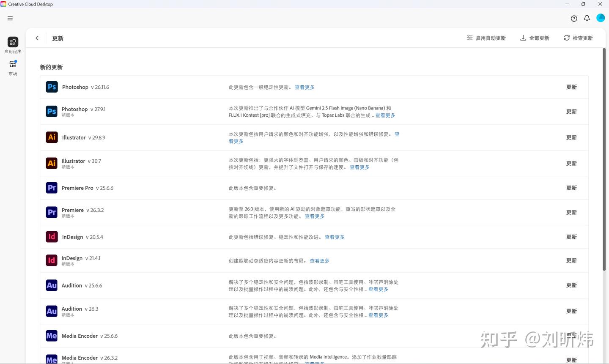Click the Creative Cloud logo in the title bar
The width and height of the screenshot is (609, 364).
3,4
